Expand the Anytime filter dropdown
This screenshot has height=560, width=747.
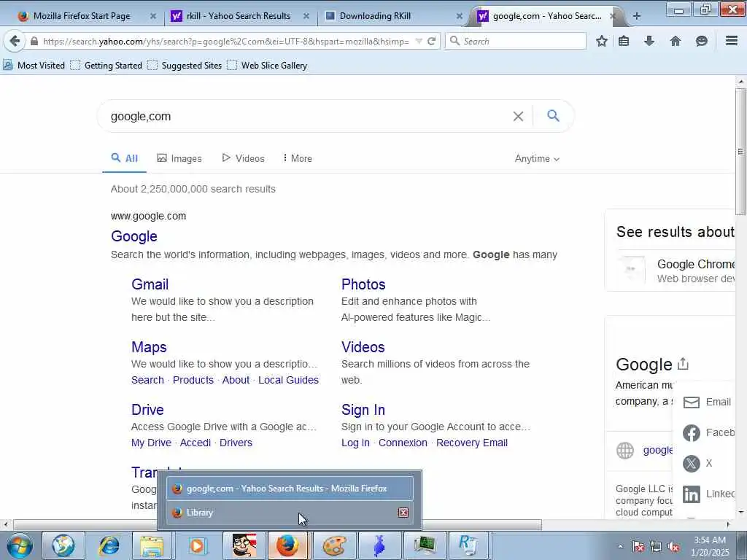click(537, 158)
